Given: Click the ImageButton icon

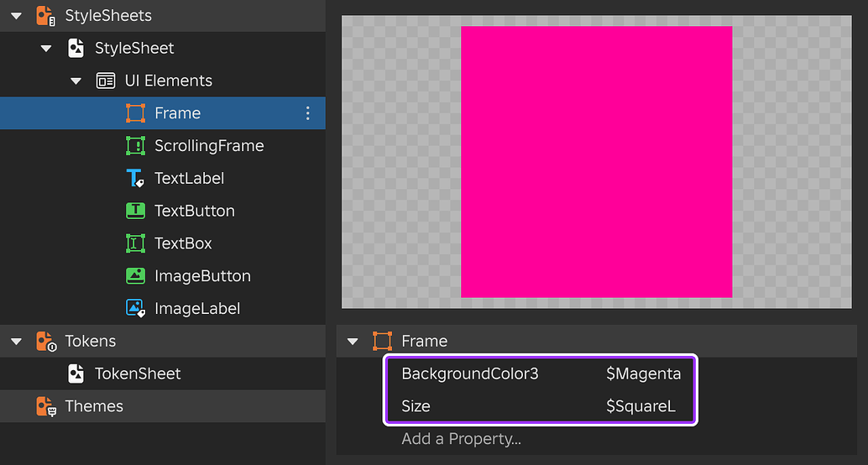Looking at the screenshot, I should [136, 275].
